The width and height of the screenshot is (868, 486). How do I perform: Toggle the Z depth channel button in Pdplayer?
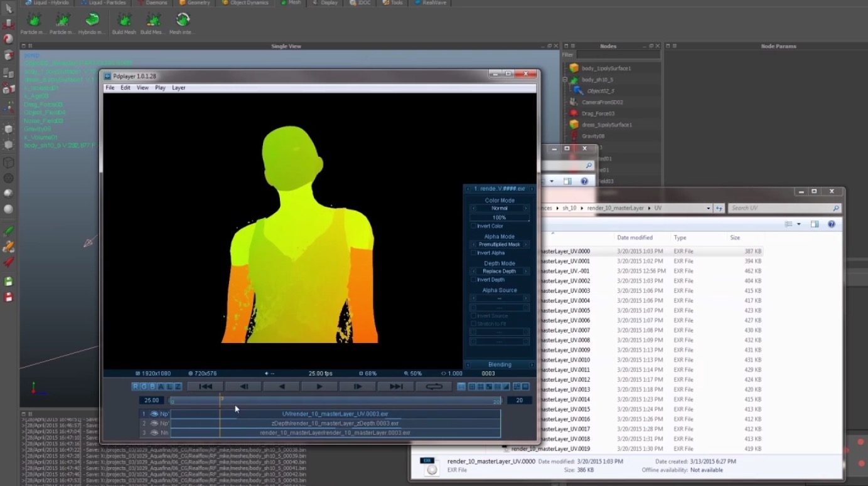point(178,387)
